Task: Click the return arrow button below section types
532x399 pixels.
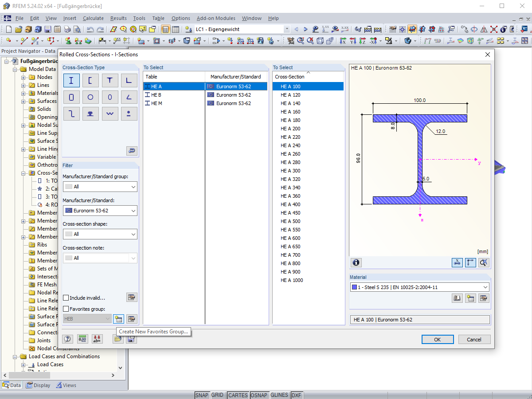Action: (x=132, y=151)
